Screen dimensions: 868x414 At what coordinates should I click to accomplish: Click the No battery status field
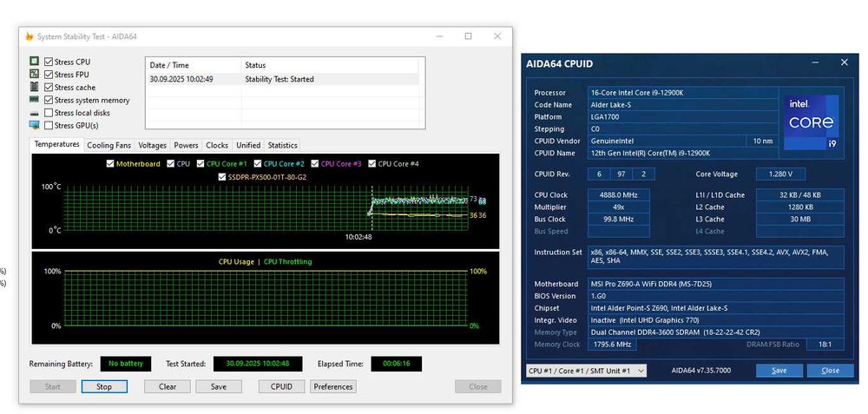[x=126, y=364]
